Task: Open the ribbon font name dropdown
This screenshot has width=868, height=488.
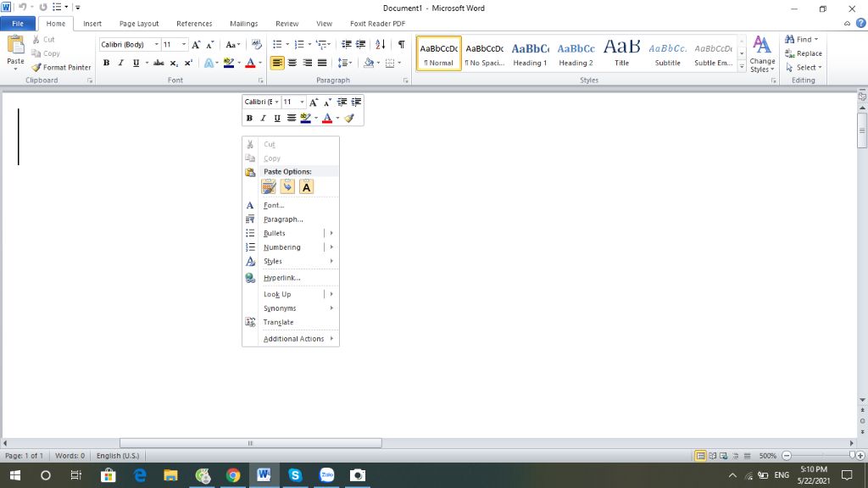Action: (x=157, y=44)
